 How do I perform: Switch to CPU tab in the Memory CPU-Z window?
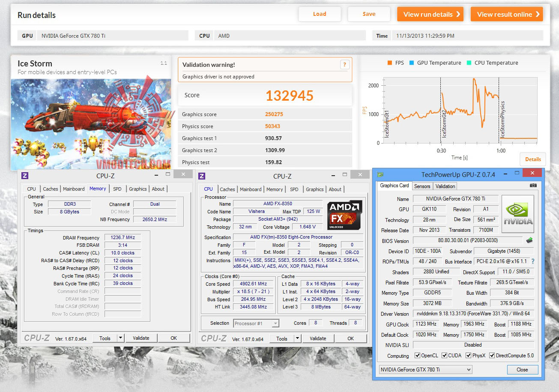[x=31, y=189]
